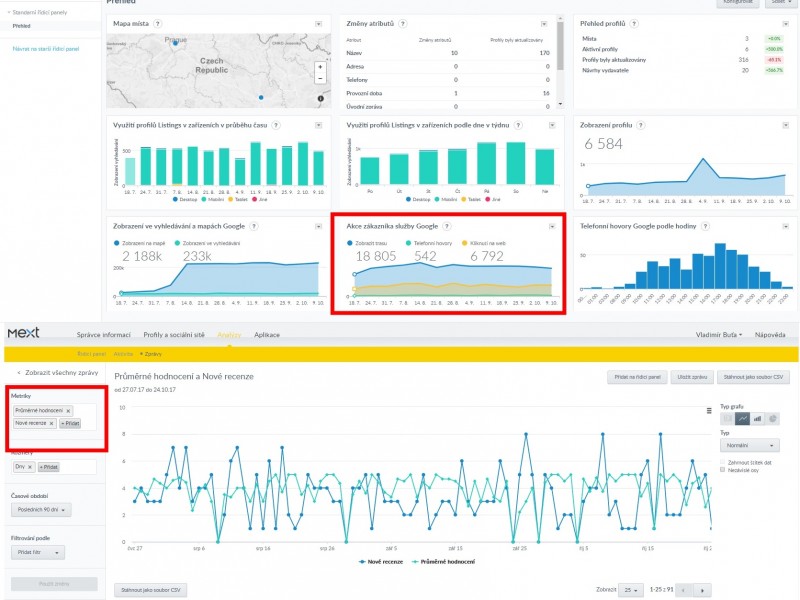
Task: Go to next page of results
Action: [x=702, y=590]
